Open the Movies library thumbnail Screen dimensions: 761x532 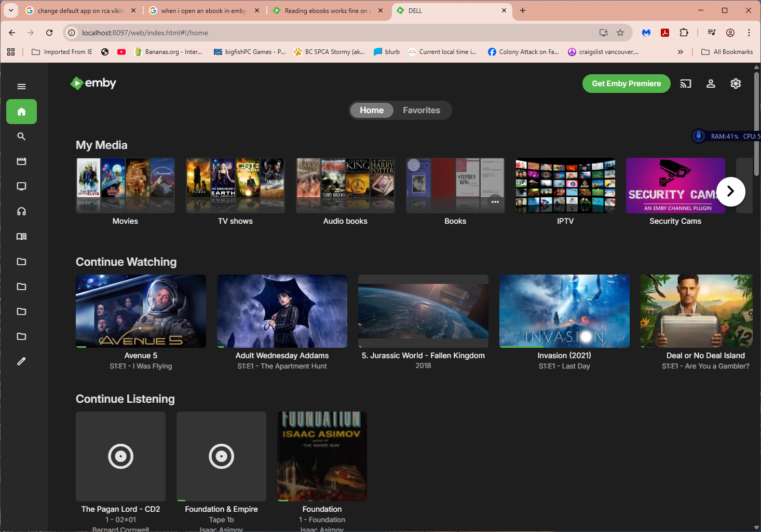click(125, 185)
